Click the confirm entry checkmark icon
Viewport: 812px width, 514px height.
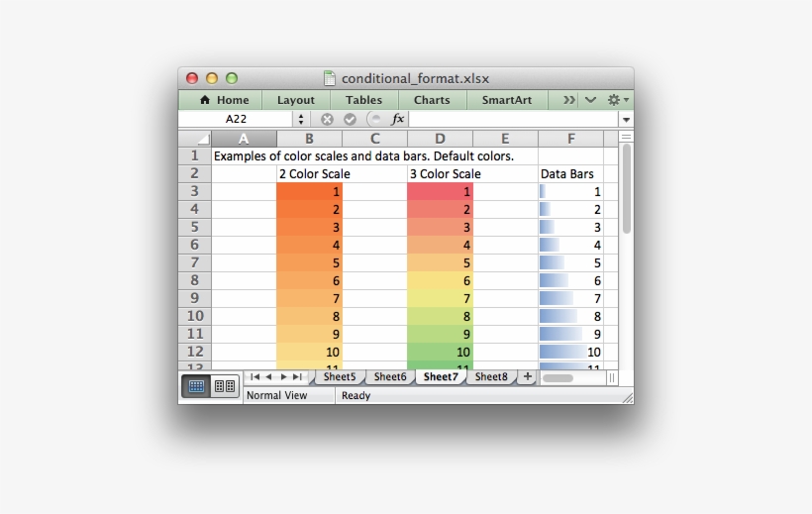click(350, 119)
